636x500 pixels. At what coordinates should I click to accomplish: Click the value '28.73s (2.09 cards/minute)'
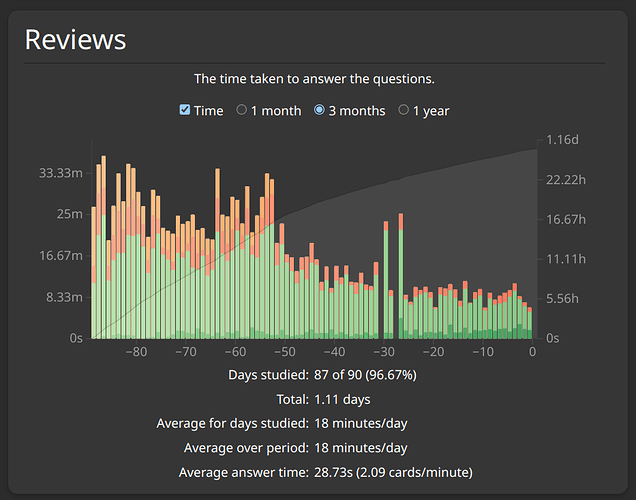pos(393,472)
